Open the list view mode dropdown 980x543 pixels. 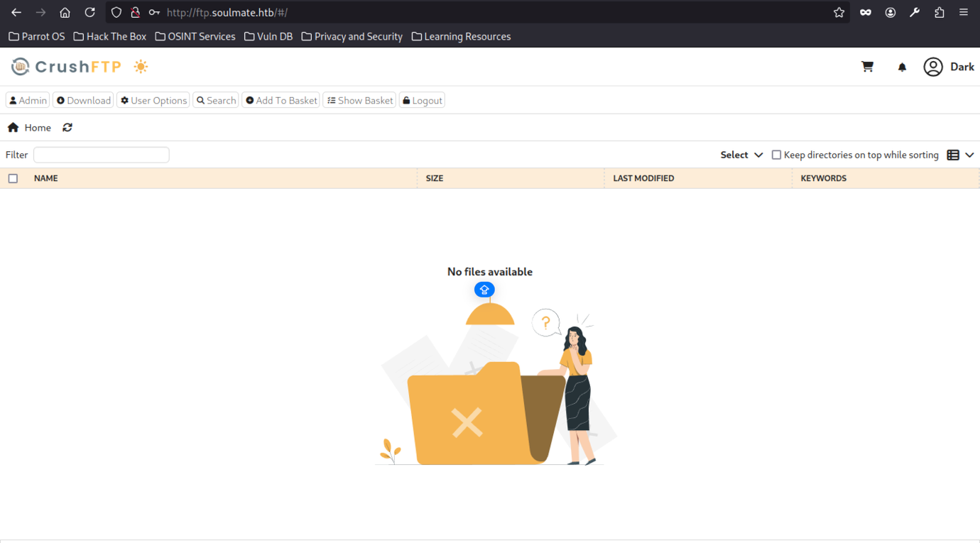(x=959, y=155)
